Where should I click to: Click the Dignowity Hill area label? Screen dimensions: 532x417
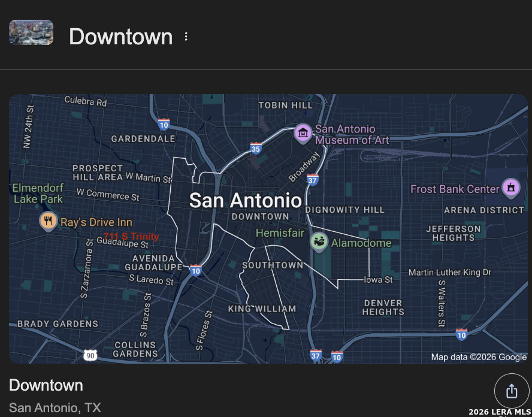click(344, 210)
